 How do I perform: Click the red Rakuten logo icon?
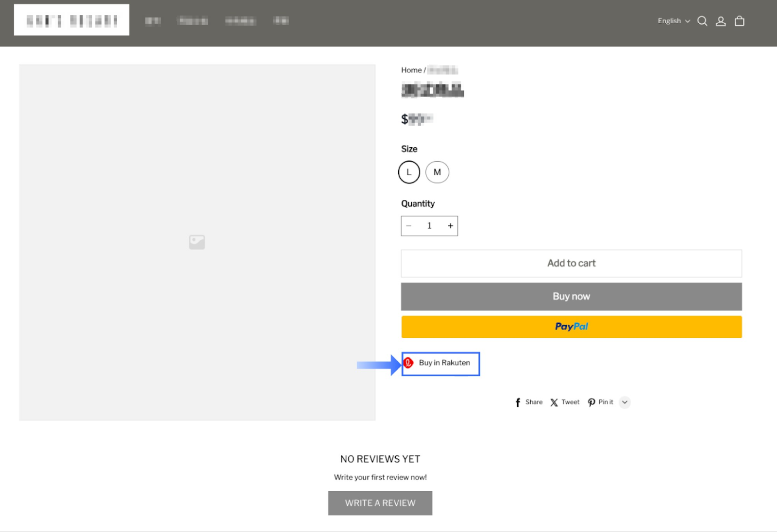coord(409,363)
